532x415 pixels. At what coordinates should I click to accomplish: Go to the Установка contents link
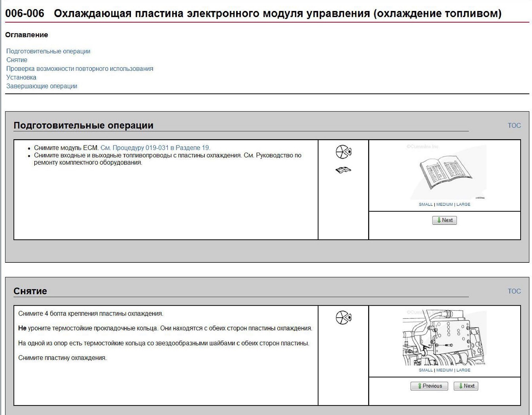(x=21, y=77)
